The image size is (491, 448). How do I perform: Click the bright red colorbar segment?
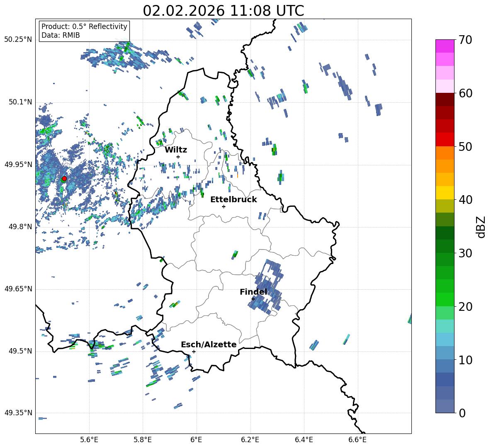pyautogui.click(x=445, y=140)
